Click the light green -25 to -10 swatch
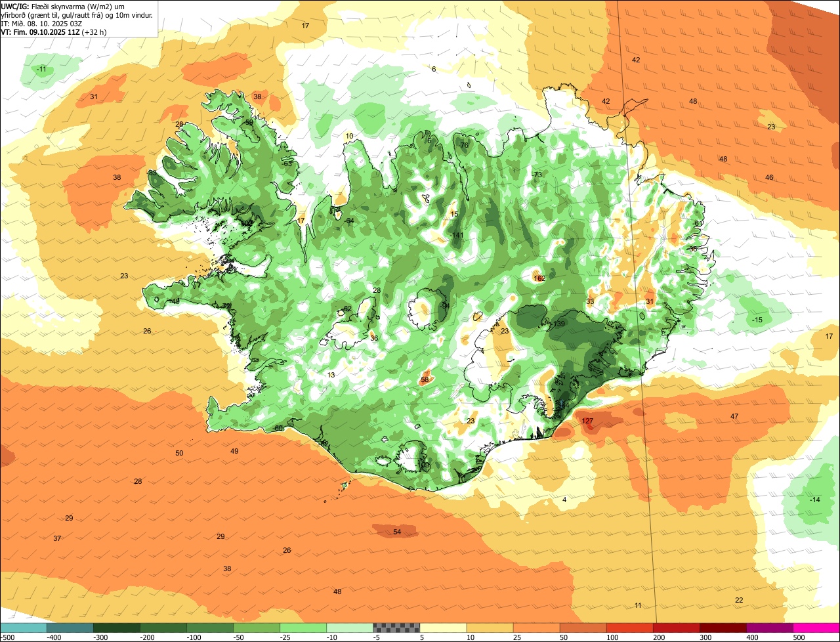This screenshot has width=840, height=642. click(303, 628)
